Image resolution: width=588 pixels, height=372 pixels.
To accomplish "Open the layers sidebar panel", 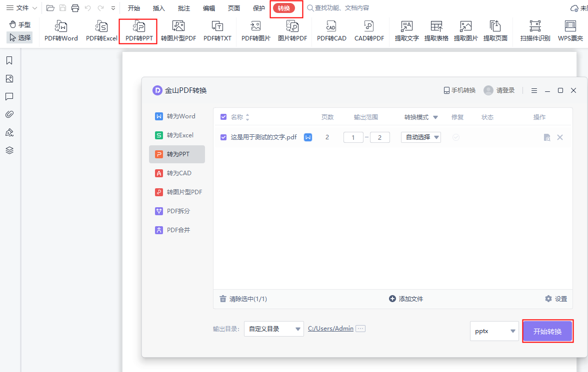I will [9, 150].
